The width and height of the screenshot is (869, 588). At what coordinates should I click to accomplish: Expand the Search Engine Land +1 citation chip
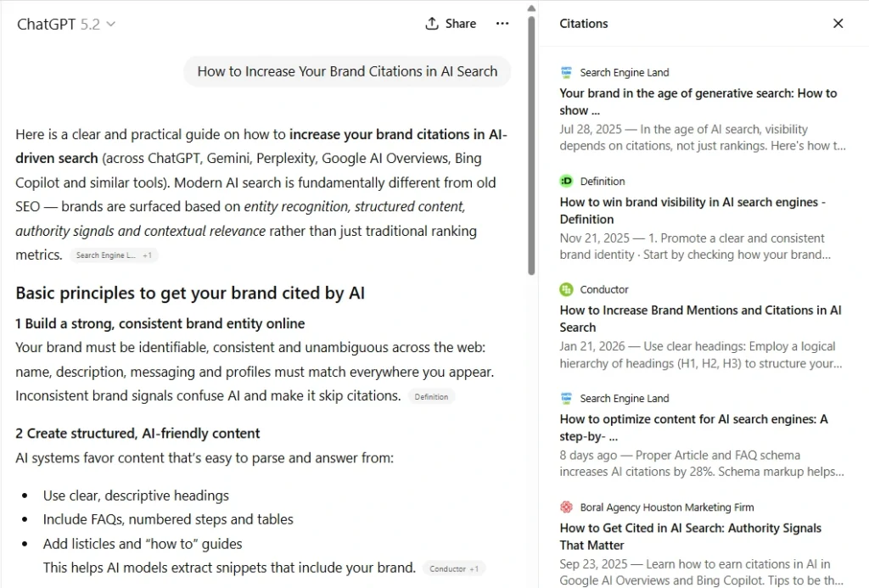coord(114,255)
